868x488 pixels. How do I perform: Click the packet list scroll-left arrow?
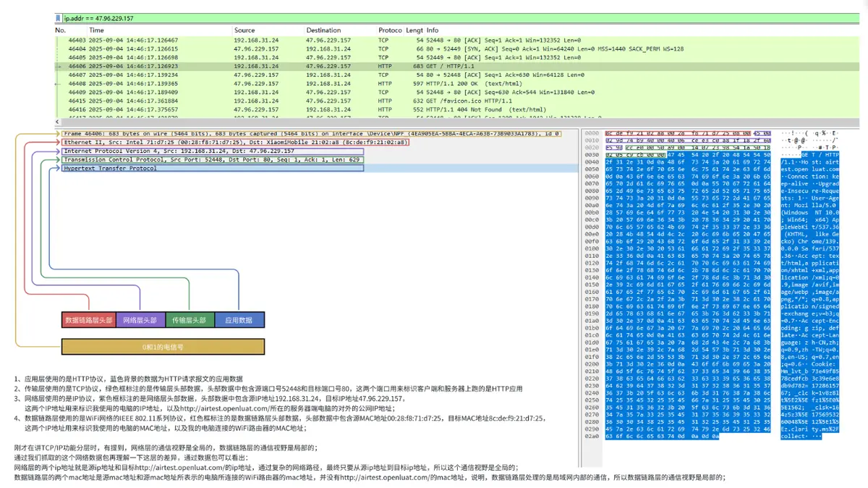tap(59, 122)
